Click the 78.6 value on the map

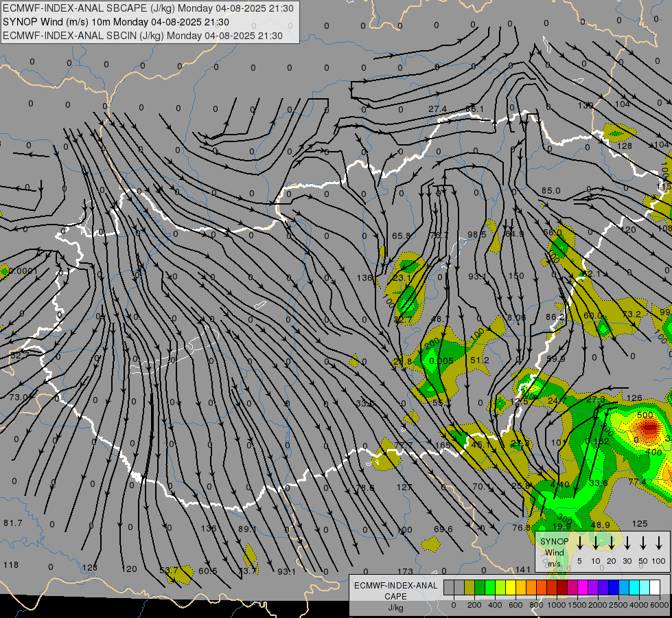click(365, 488)
